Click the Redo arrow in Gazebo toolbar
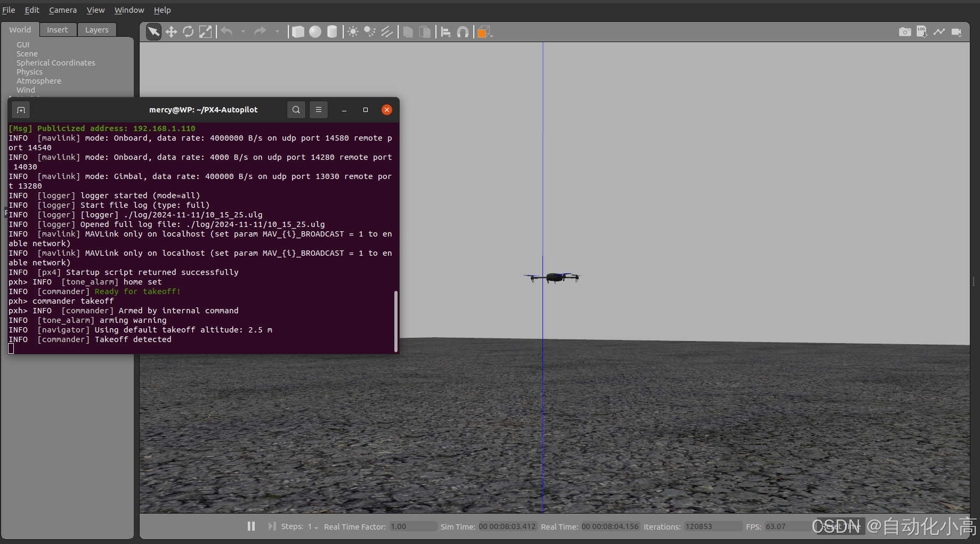980x544 pixels. coord(260,32)
